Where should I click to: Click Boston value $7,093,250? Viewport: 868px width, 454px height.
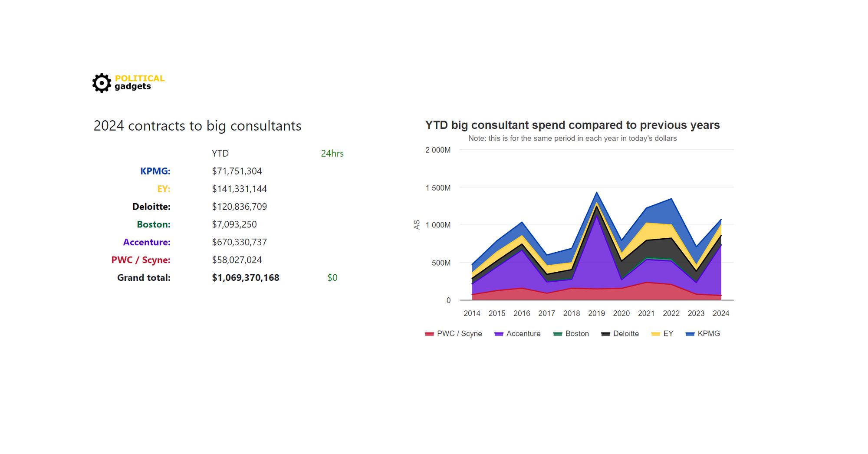234,224
